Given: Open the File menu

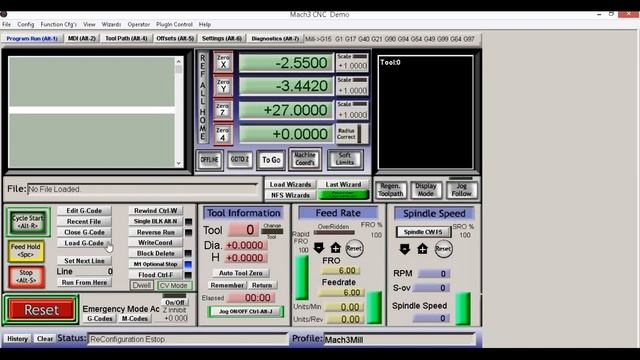Looking at the screenshot, I should click(x=7, y=24).
